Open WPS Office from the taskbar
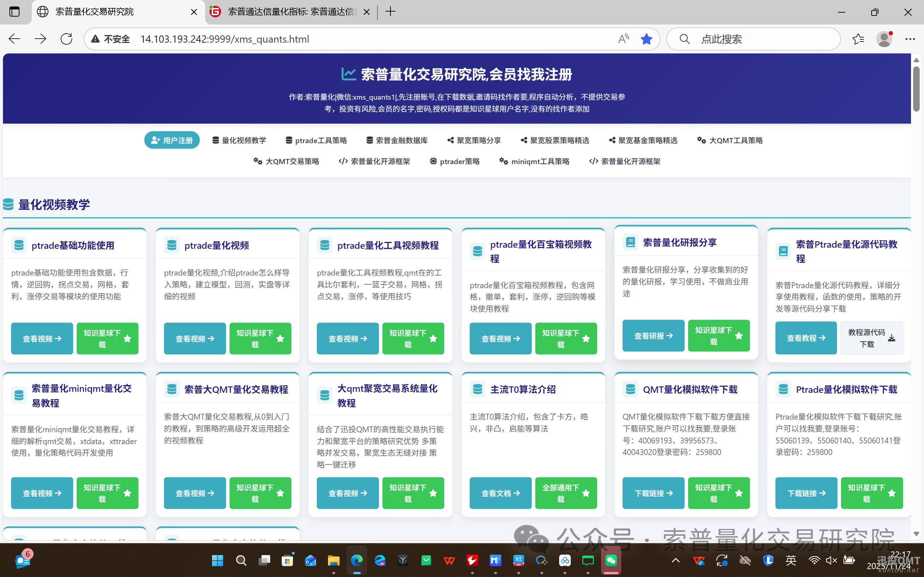The width and height of the screenshot is (924, 577). pos(449,560)
